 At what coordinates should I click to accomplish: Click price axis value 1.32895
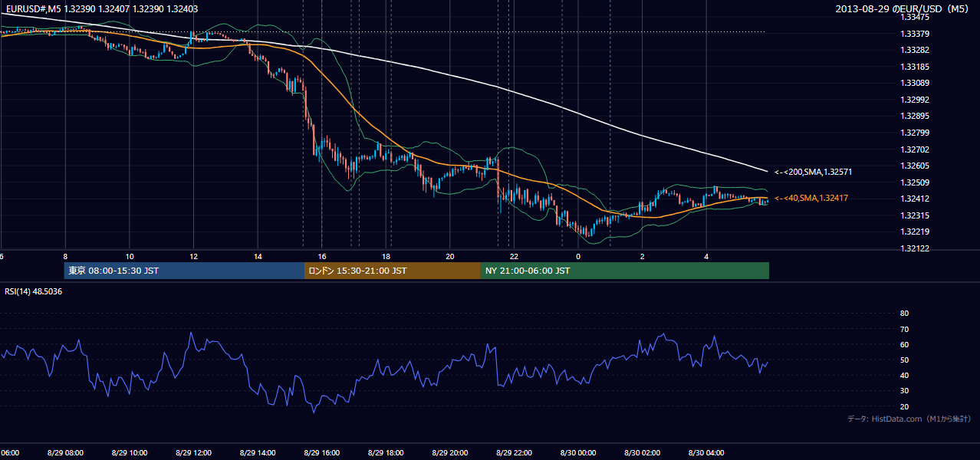(x=915, y=116)
